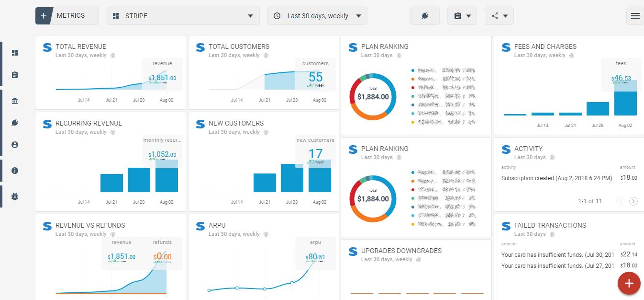
Task: Open the plug connections icon in sidebar
Action: pyautogui.click(x=15, y=123)
